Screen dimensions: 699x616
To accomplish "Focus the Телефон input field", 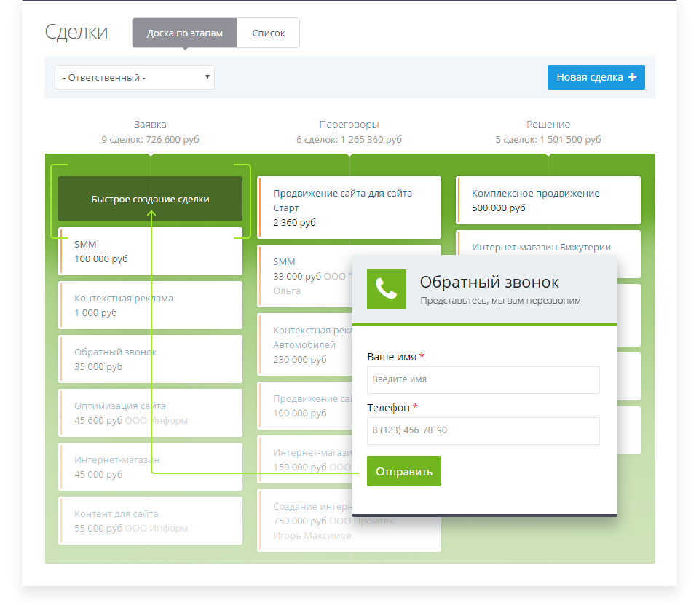I will pyautogui.click(x=483, y=430).
